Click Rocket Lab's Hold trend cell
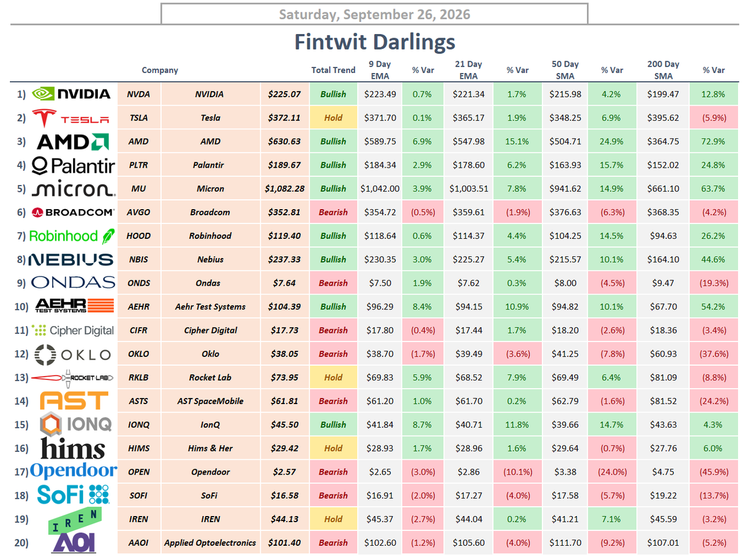 point(333,377)
